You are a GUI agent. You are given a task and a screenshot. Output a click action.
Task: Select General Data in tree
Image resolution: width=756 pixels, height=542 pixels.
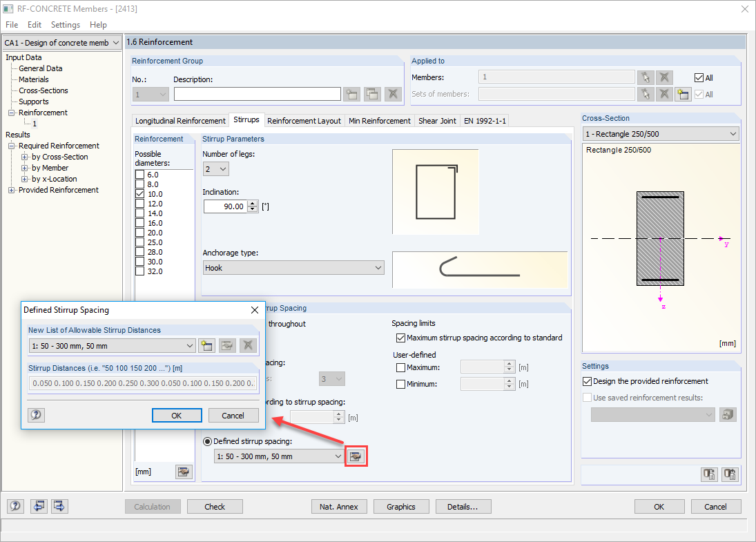pos(41,68)
